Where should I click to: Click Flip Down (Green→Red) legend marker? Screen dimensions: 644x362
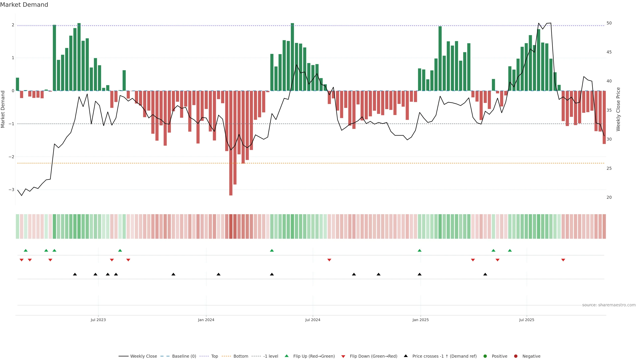click(x=343, y=356)
